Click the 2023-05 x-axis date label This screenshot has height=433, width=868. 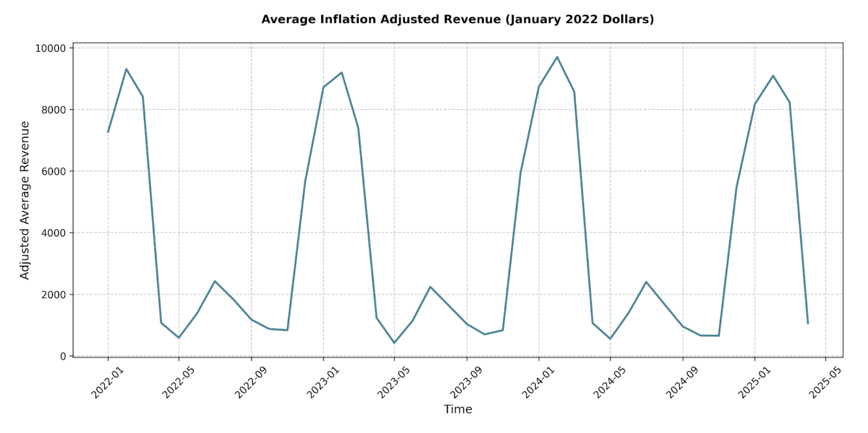pyautogui.click(x=394, y=383)
